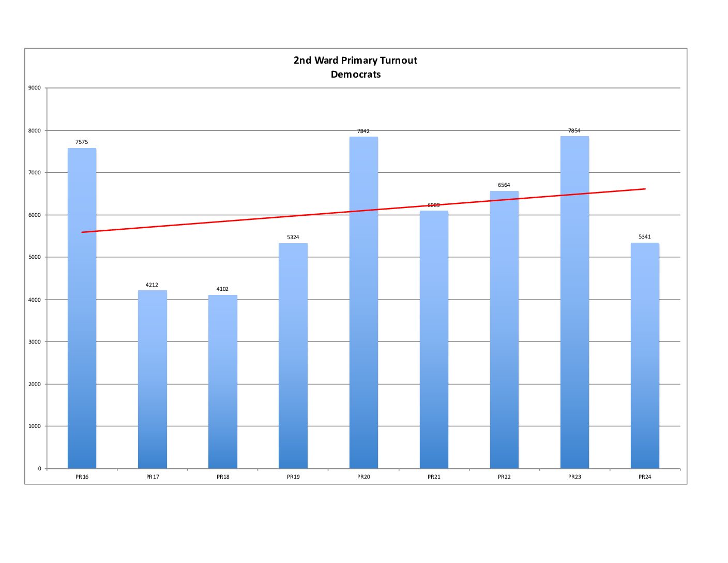Select the 4212 data label

pos(152,285)
